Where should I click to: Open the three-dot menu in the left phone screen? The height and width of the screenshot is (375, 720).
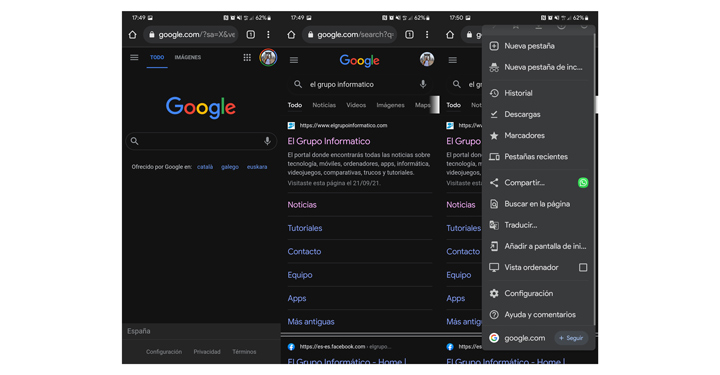[268, 34]
